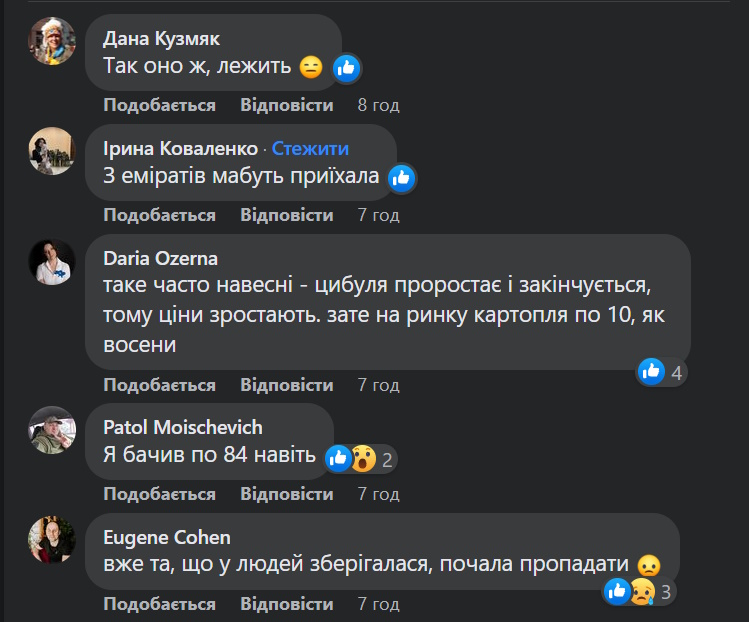Click like reaction on Ірина Коваленко's comment
The width and height of the screenshot is (749, 622).
tap(401, 178)
